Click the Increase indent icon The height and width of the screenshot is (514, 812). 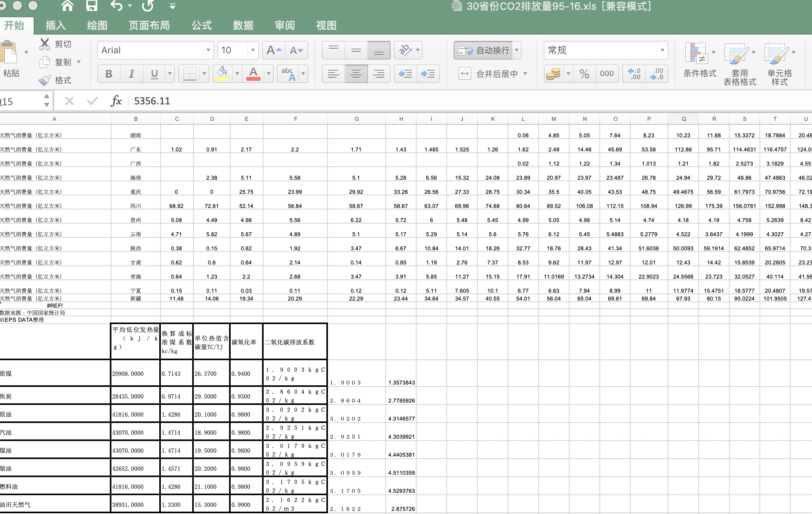428,74
